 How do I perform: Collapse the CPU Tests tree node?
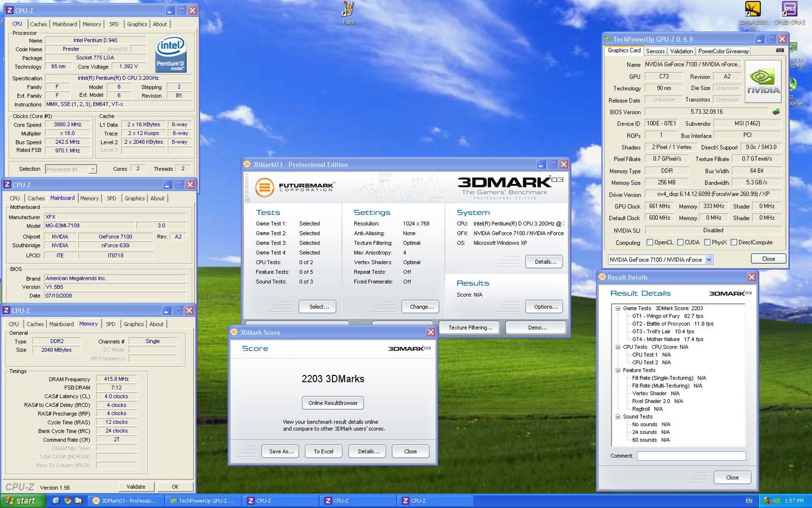tap(618, 347)
